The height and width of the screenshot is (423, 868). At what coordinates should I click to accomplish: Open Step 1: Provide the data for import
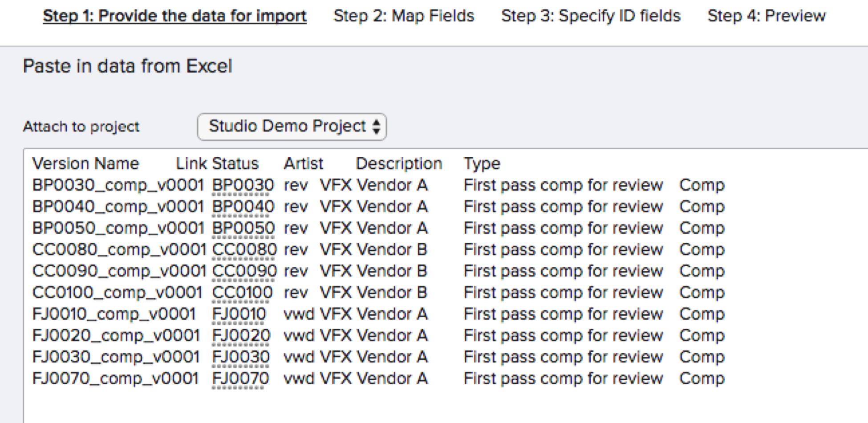pyautogui.click(x=174, y=16)
